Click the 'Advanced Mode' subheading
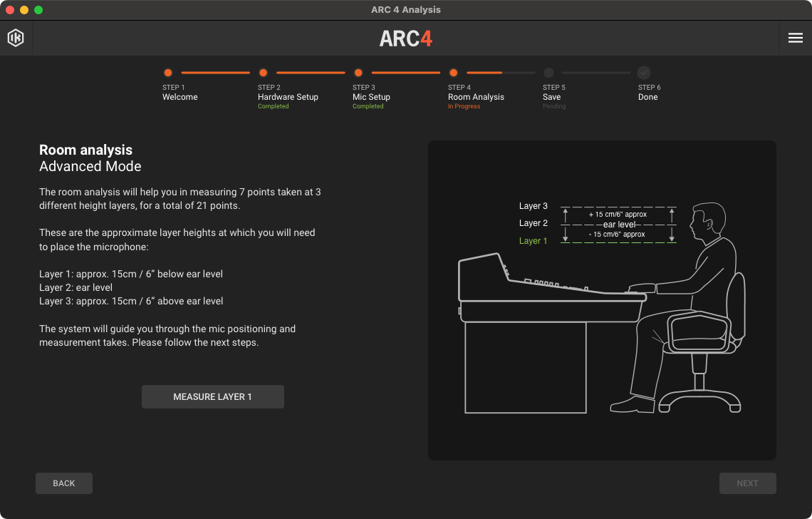 coord(90,166)
